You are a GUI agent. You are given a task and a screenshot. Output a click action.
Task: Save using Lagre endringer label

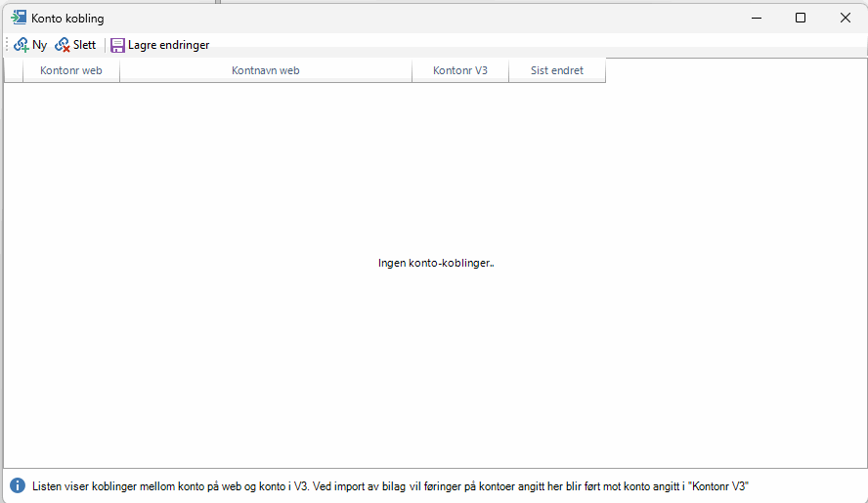click(168, 45)
